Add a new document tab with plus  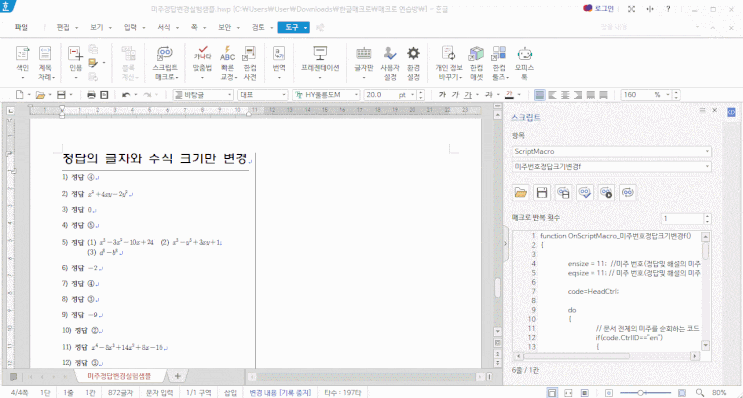pos(178,376)
